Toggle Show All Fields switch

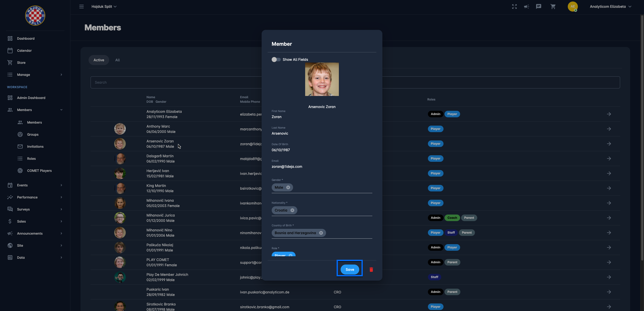click(x=276, y=60)
